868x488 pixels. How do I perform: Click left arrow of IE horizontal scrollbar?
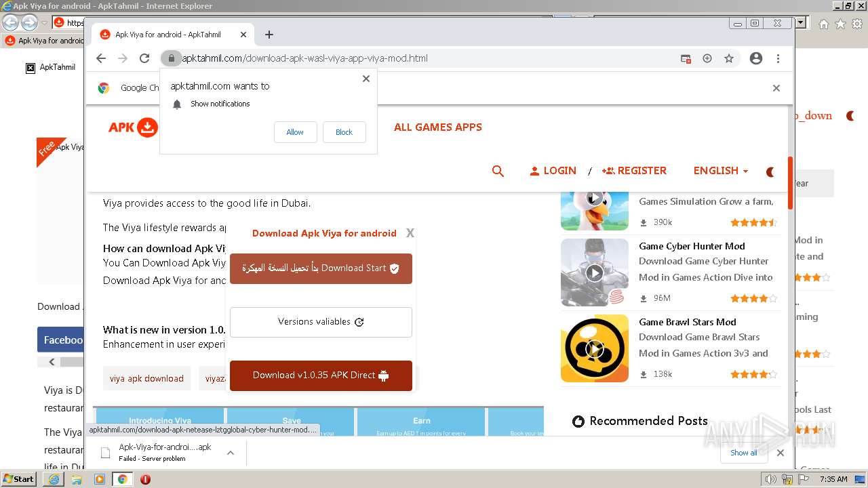52,362
